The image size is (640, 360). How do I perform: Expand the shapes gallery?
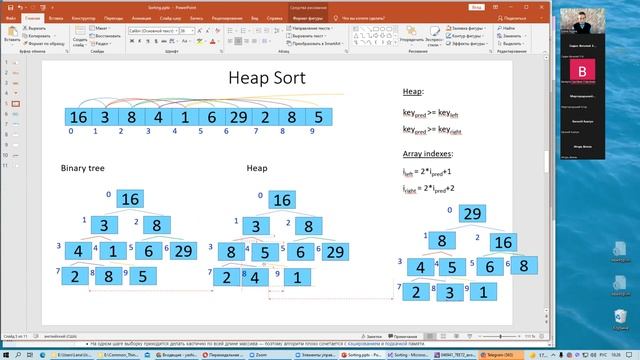[x=395, y=42]
